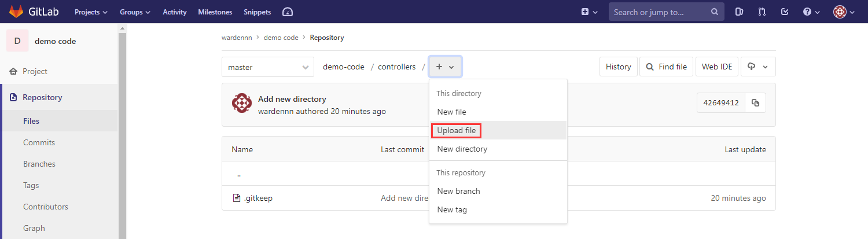Viewport: 868px width, 239px height.
Task: Open the to-do list check icon
Action: pos(785,12)
